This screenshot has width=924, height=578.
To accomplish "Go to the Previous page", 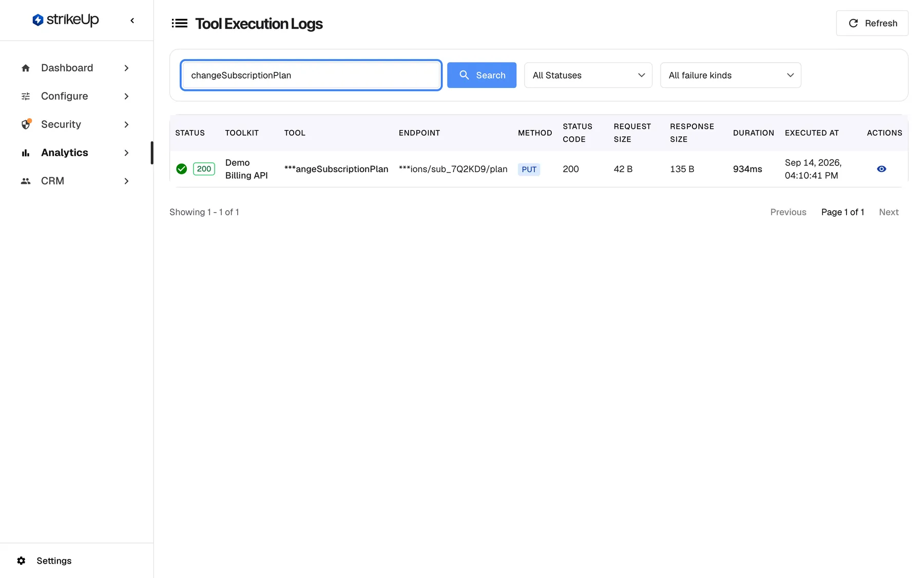I will click(x=788, y=212).
